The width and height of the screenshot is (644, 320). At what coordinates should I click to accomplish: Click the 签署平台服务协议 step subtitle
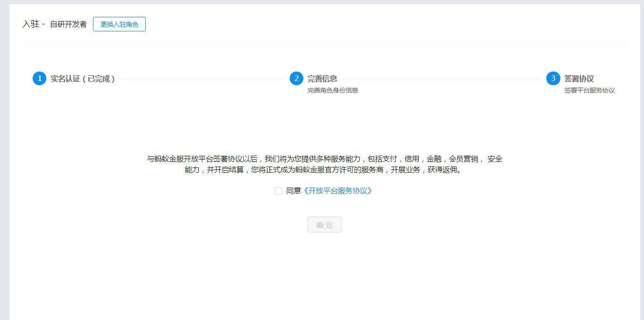[589, 90]
